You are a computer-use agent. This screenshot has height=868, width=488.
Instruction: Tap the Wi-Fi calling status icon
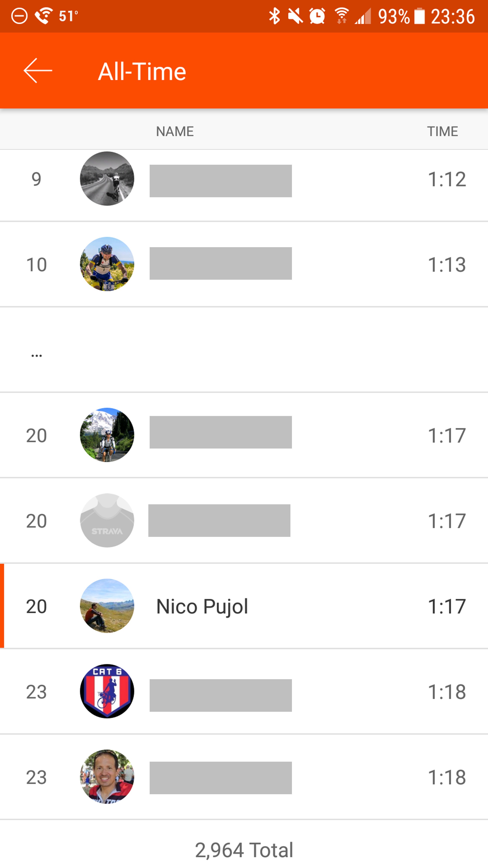[x=44, y=16]
